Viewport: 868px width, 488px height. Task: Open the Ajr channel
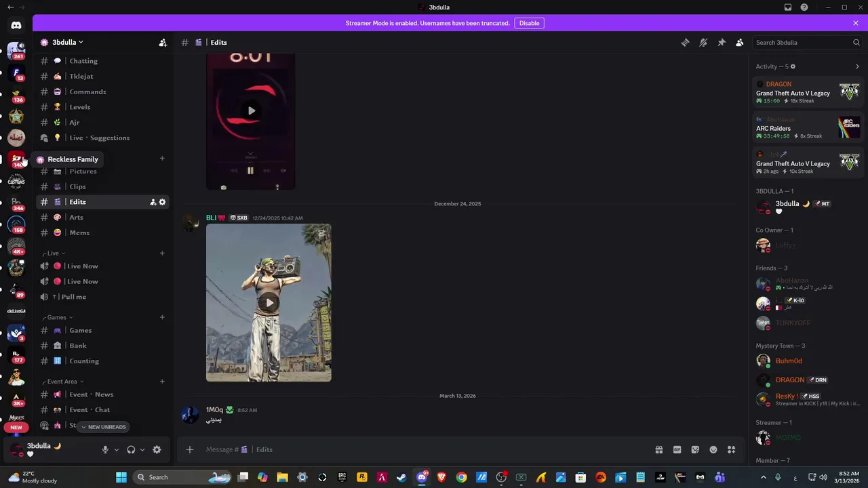tap(103, 123)
